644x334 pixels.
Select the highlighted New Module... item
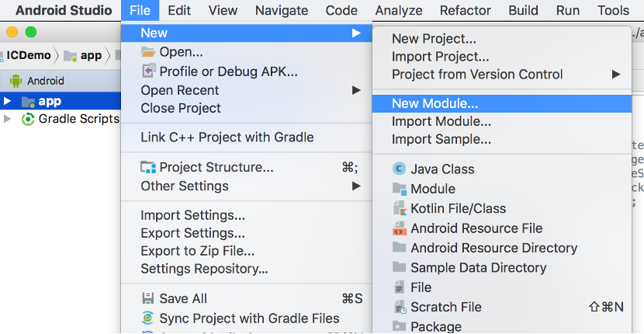[x=501, y=103]
